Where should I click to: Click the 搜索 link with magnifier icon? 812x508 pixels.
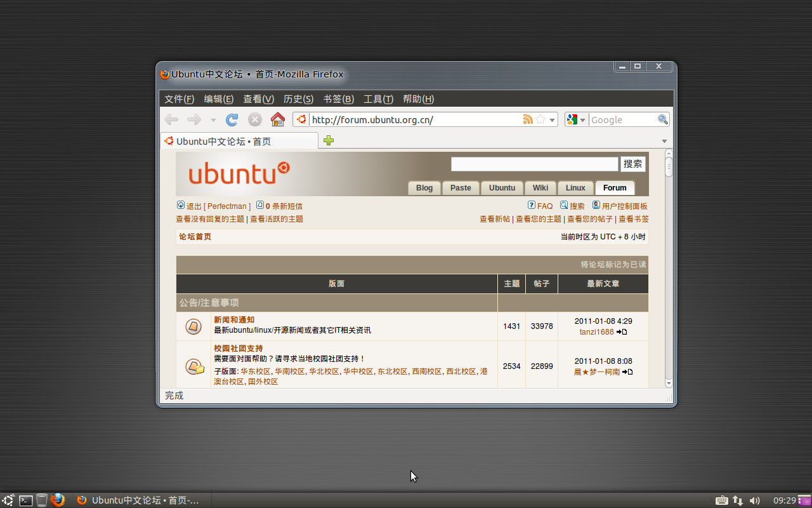click(572, 206)
